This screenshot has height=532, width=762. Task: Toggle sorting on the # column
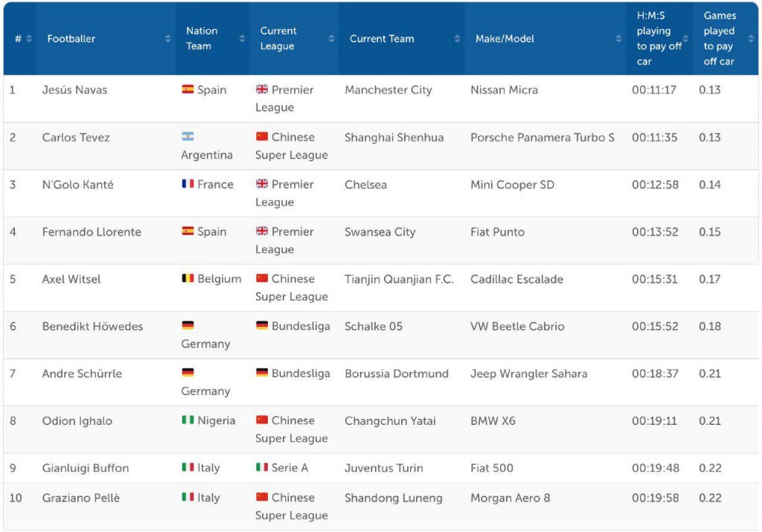pos(31,39)
